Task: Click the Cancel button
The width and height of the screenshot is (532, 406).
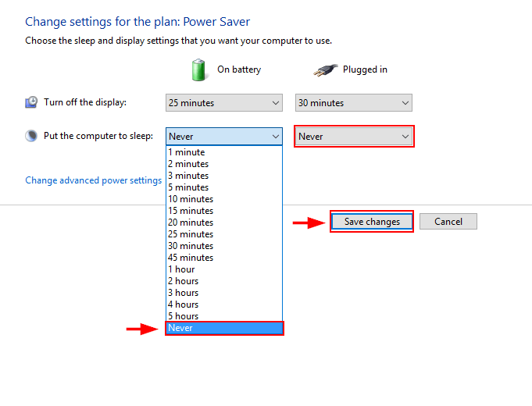Action: coord(448,222)
